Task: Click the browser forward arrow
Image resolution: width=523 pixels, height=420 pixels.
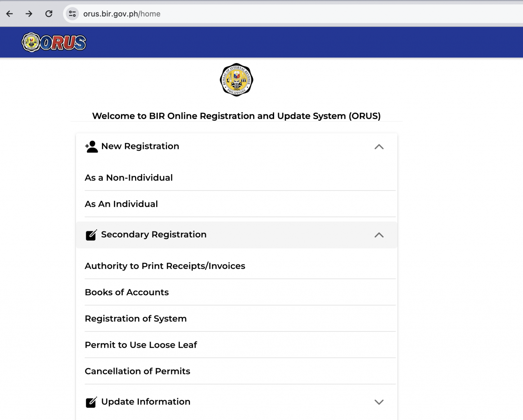Action: coord(29,14)
